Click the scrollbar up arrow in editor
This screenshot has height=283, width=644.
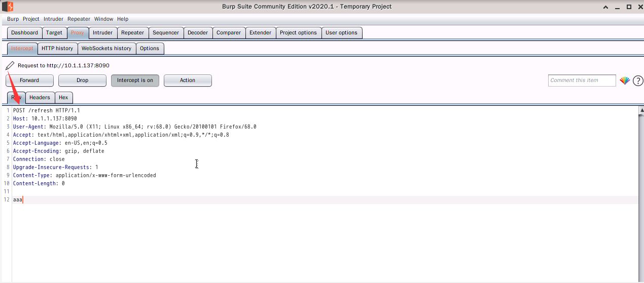[641, 110]
